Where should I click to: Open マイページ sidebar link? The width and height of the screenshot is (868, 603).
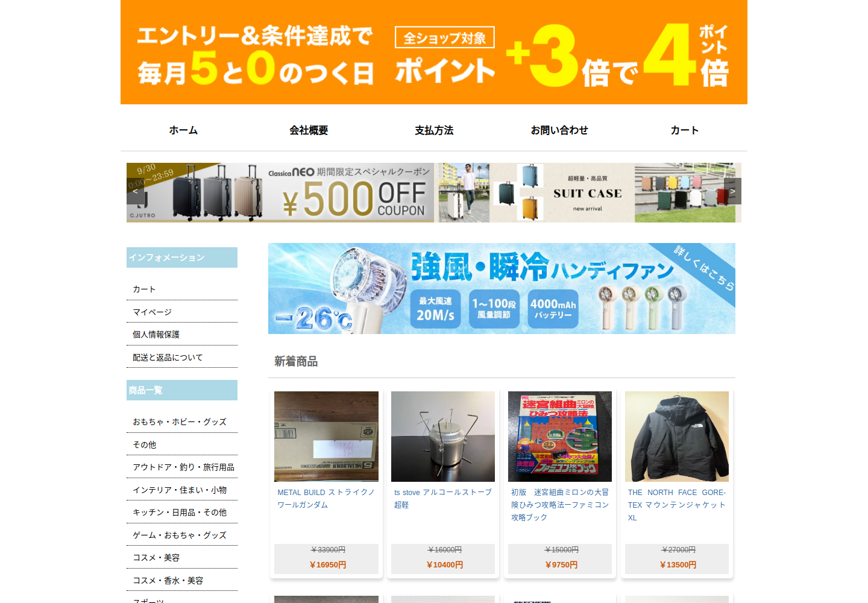(152, 312)
